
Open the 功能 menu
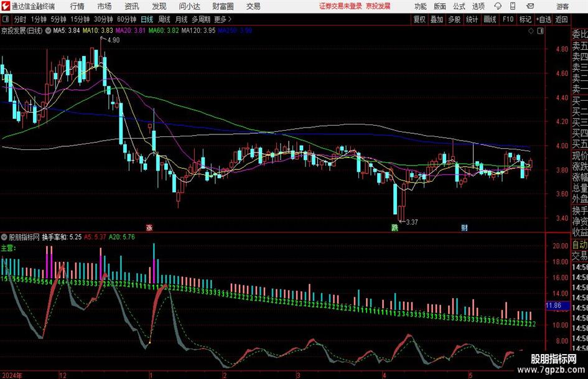[421, 6]
